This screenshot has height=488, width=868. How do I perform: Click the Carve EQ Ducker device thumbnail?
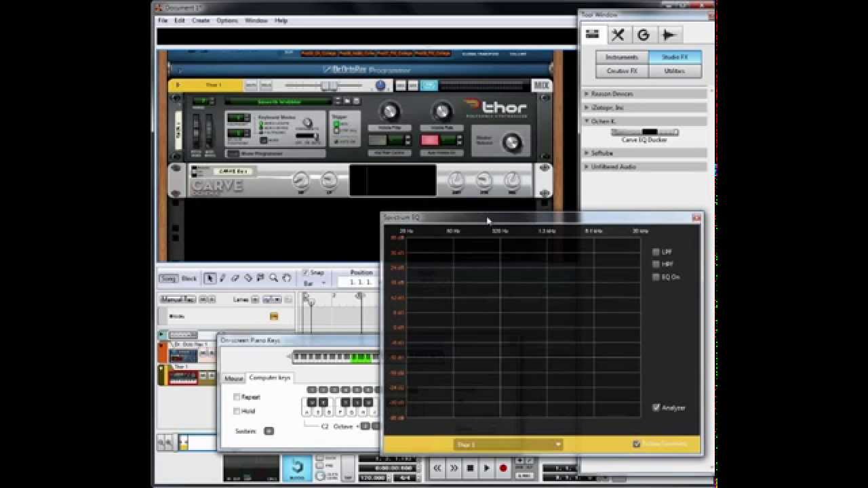[x=645, y=132]
